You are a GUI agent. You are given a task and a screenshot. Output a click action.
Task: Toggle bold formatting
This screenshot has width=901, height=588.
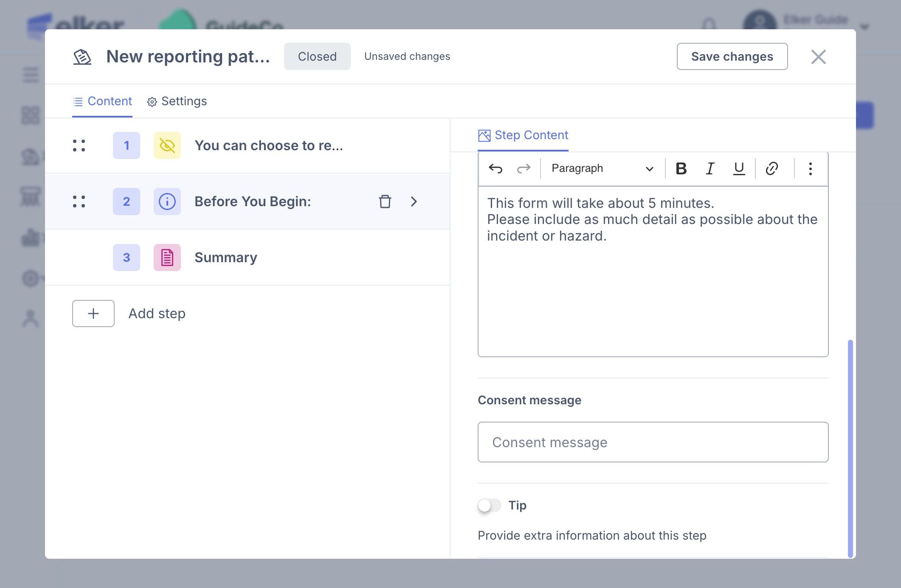pos(681,168)
